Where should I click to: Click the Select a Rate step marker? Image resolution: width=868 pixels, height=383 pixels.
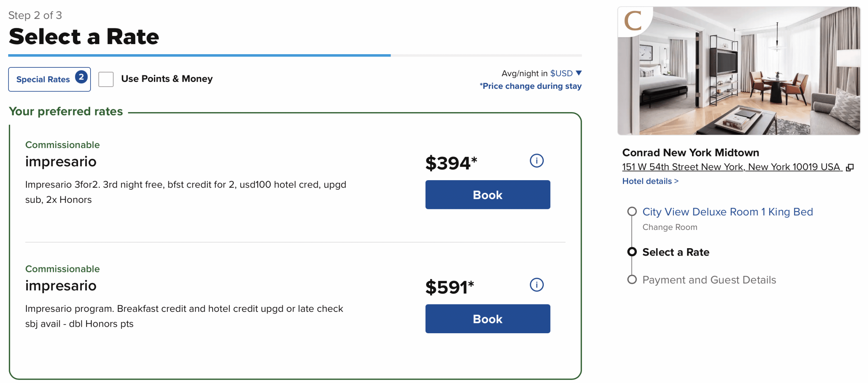632,252
